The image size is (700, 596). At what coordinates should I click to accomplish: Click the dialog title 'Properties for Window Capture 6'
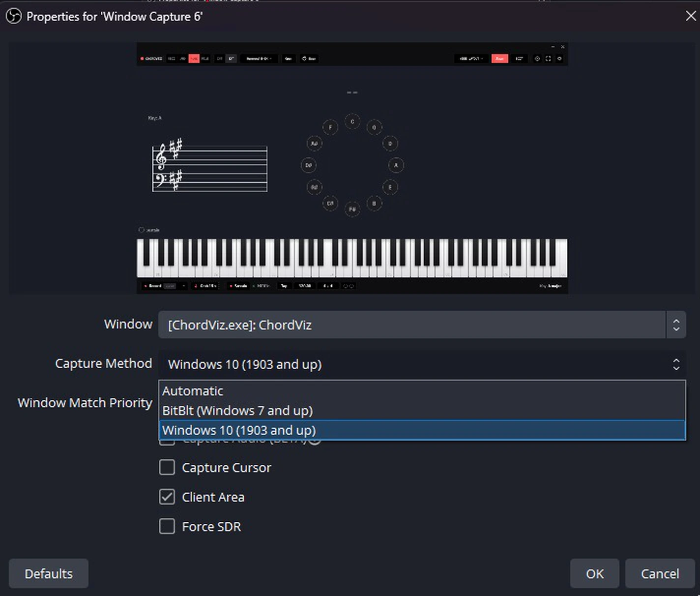[115, 17]
